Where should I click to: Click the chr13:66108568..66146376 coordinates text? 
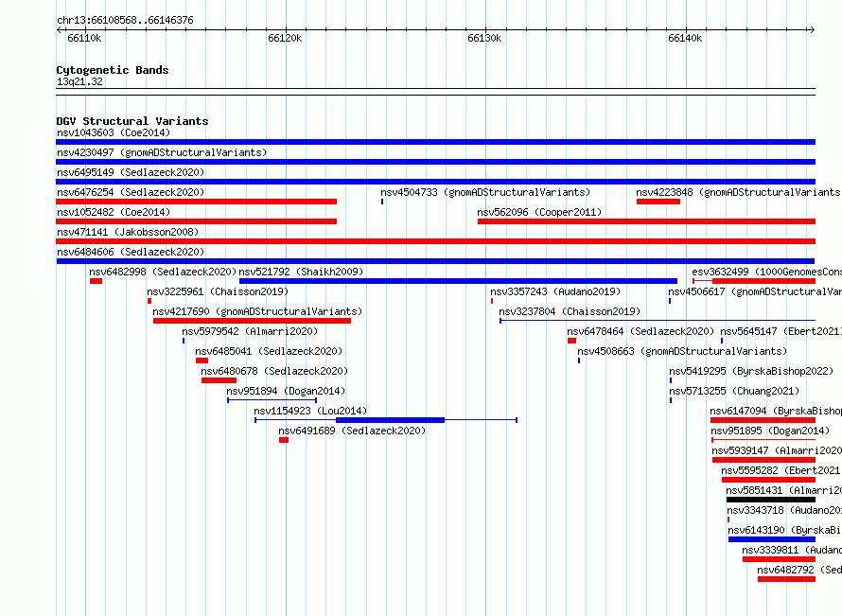125,20
